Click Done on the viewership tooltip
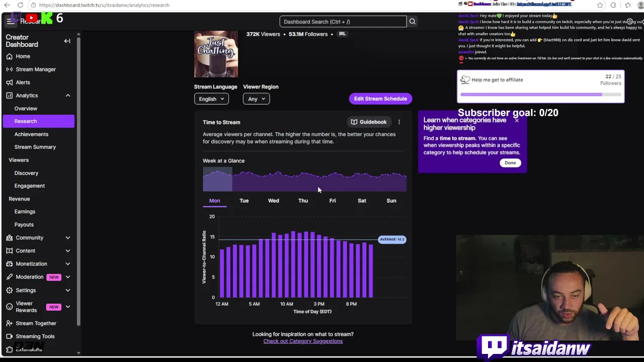The image size is (644, 362). click(510, 163)
